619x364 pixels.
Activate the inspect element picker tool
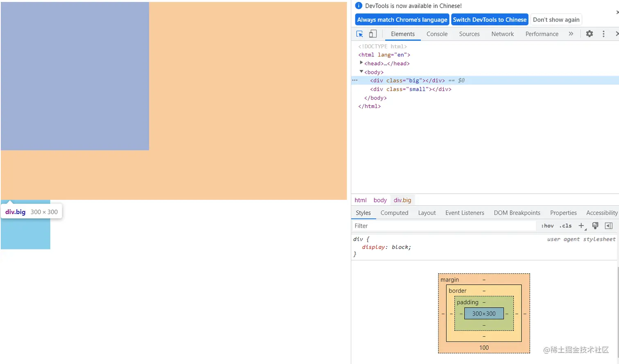point(359,34)
